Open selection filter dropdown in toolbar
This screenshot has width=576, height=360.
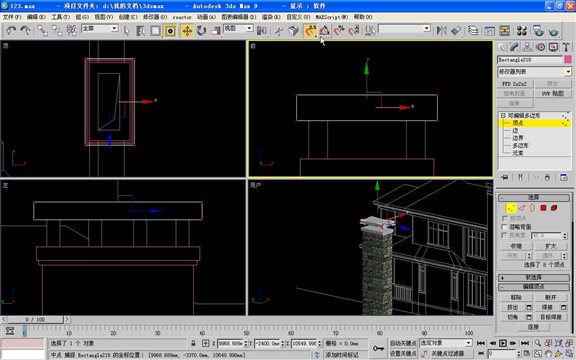tap(100, 28)
